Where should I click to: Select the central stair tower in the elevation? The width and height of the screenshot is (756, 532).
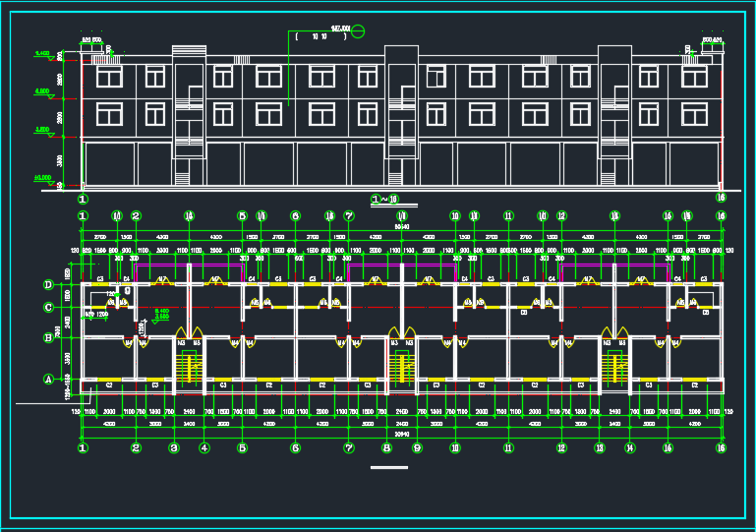[401, 115]
